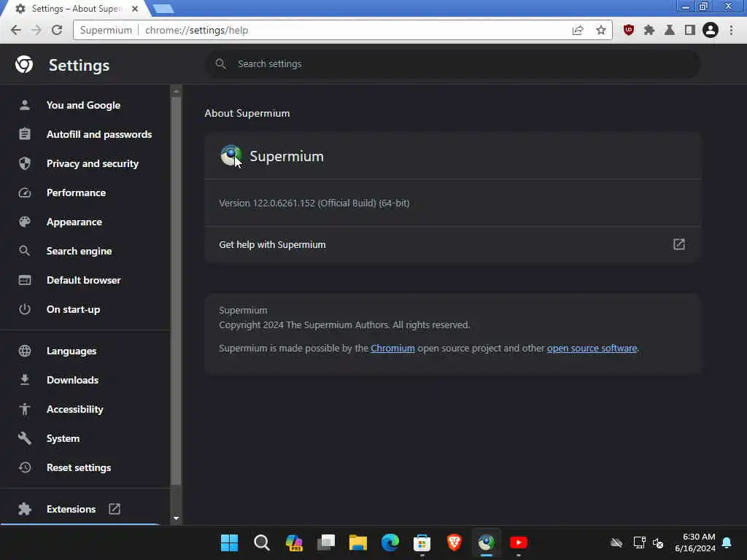Image resolution: width=747 pixels, height=560 pixels.
Task: Open the open source software link
Action: point(592,348)
